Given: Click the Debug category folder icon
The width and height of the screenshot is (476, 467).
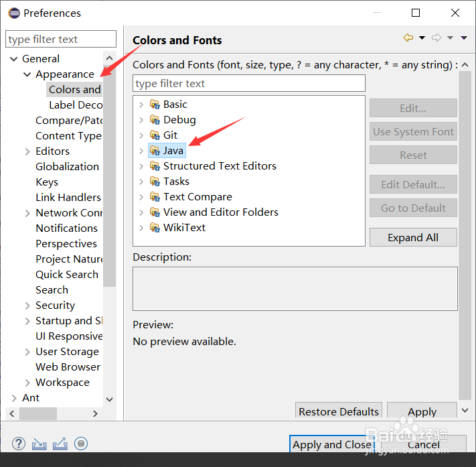Looking at the screenshot, I should [155, 120].
